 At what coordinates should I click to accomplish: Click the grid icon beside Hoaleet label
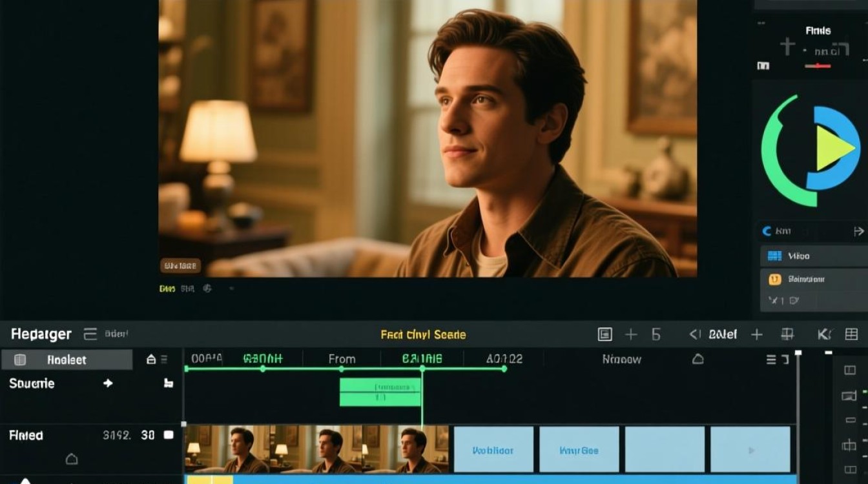20,360
